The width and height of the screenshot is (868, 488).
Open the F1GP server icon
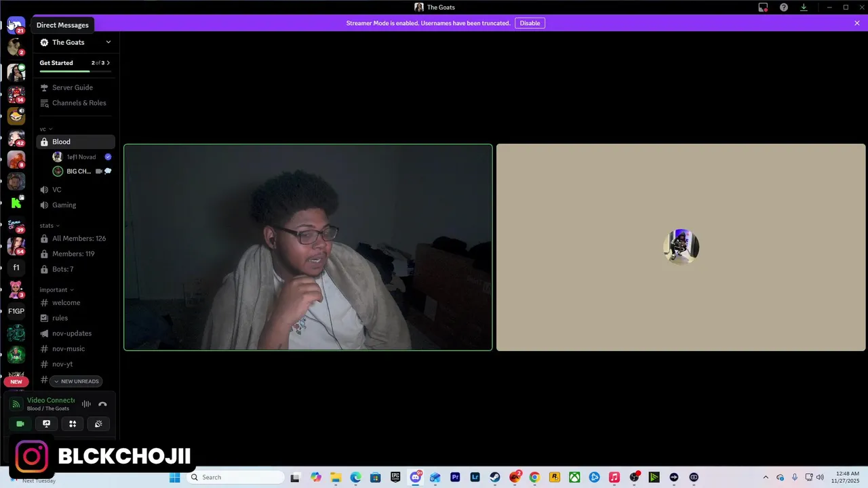tap(16, 311)
